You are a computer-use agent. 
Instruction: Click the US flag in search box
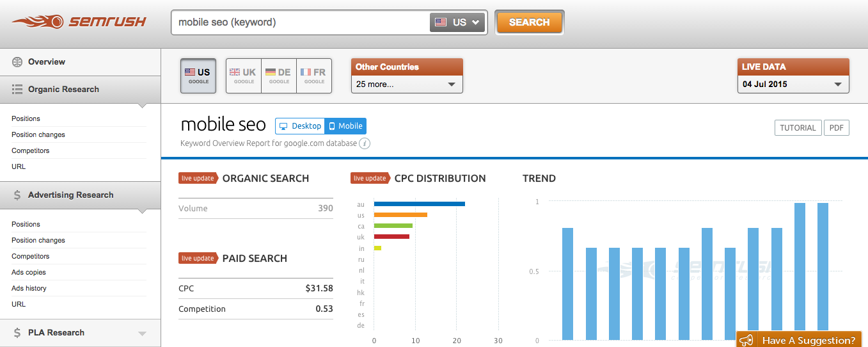coord(440,22)
